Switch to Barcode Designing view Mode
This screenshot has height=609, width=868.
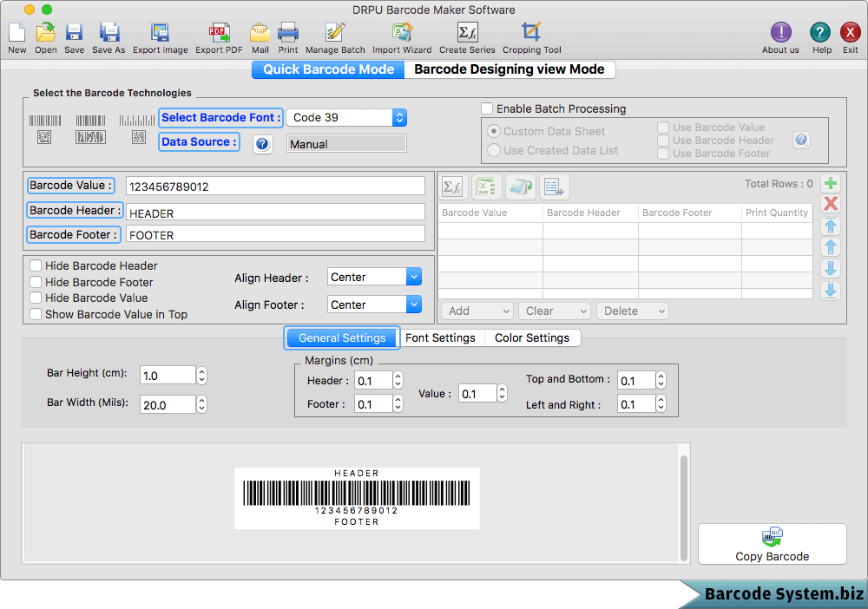pyautogui.click(x=510, y=69)
